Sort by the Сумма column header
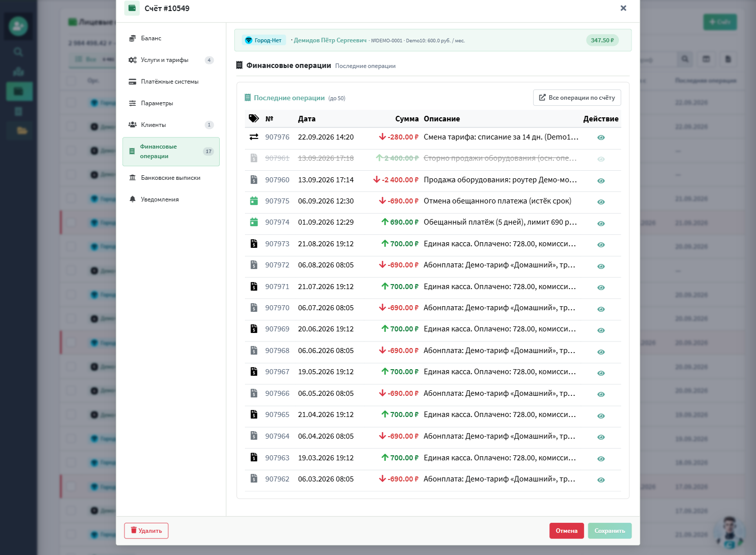The width and height of the screenshot is (756, 555). click(x=407, y=119)
